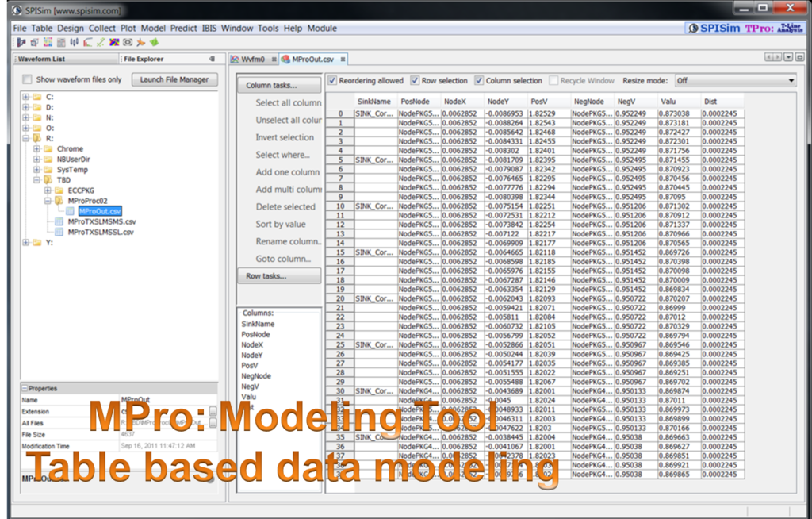Click the green scatter line toolbar icon
The height and width of the screenshot is (519, 812).
(100, 42)
